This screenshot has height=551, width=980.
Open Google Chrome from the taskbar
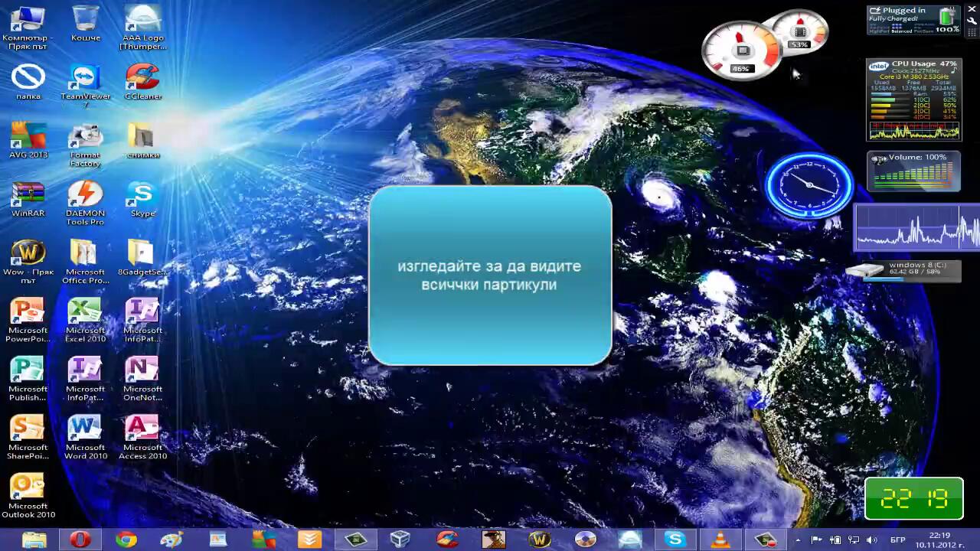click(126, 540)
